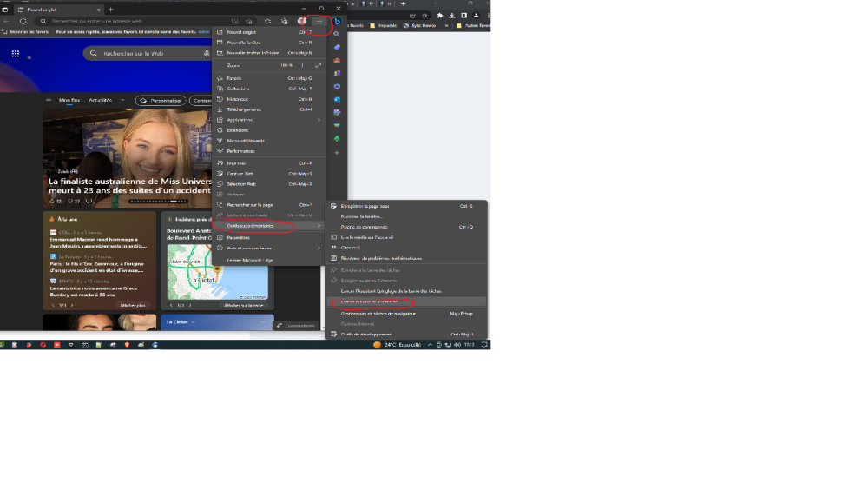Open the Outlook icon in Edge sidebar
This screenshot has height=477, width=868.
tap(337, 100)
